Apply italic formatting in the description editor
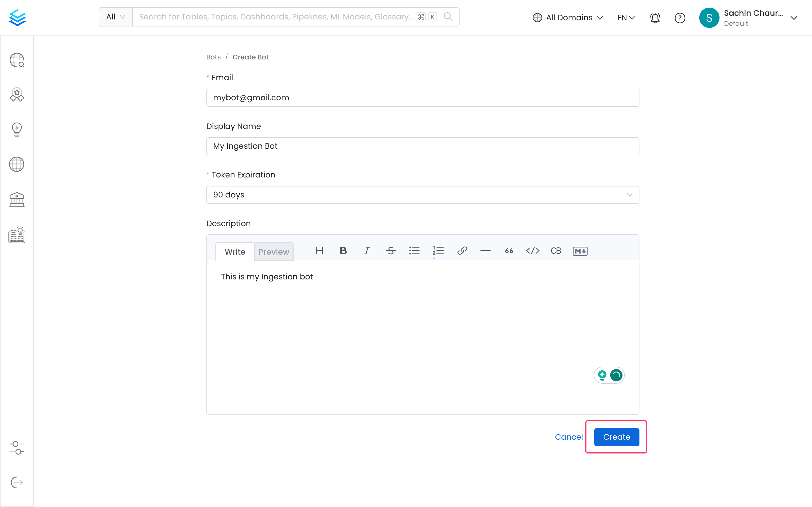 pyautogui.click(x=367, y=250)
